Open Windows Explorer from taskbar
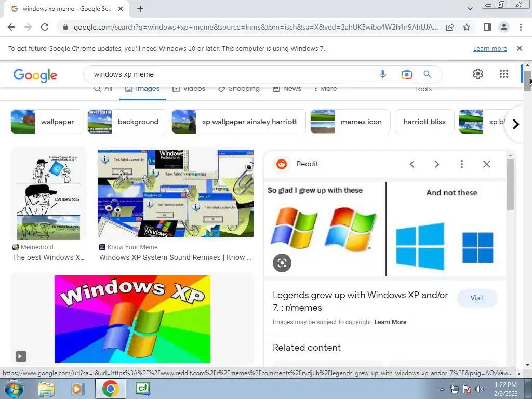 [46, 389]
